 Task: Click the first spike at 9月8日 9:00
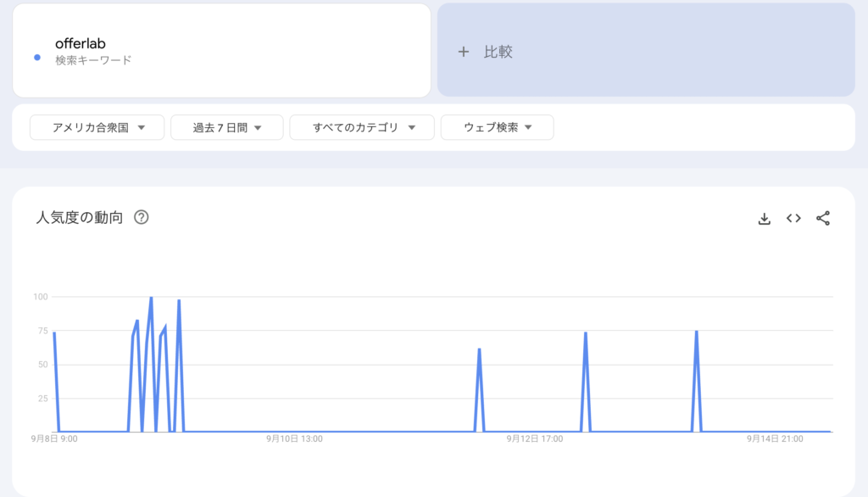(x=54, y=334)
